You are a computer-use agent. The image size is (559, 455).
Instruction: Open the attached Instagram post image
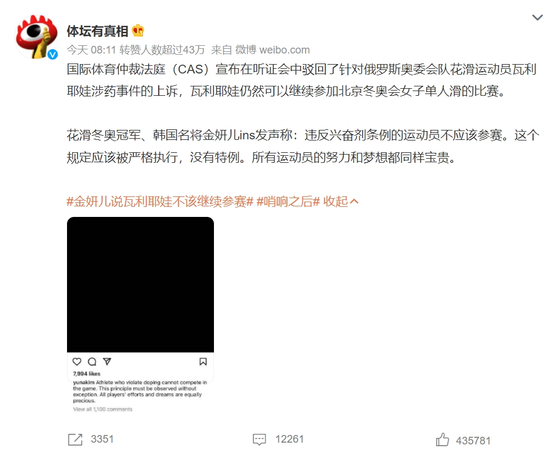(x=140, y=315)
